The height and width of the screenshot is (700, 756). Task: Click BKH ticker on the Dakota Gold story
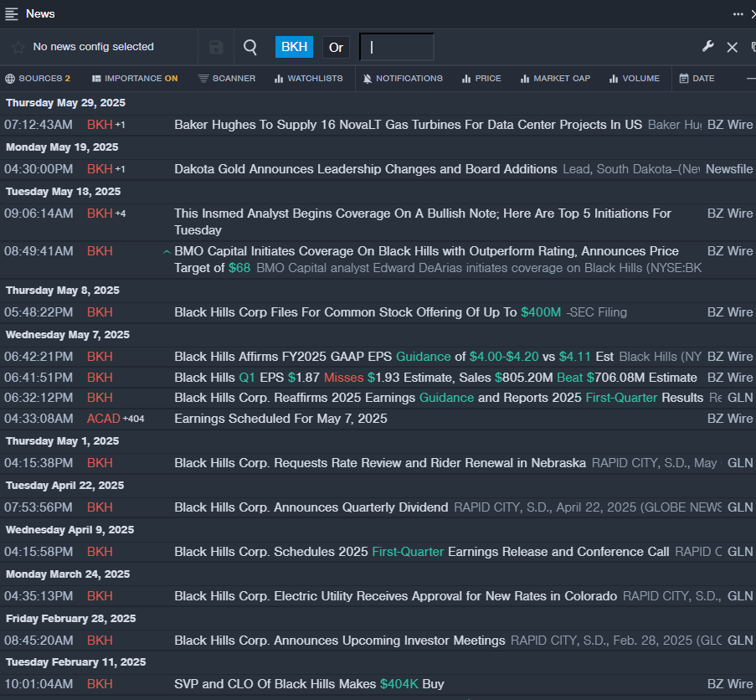click(100, 169)
